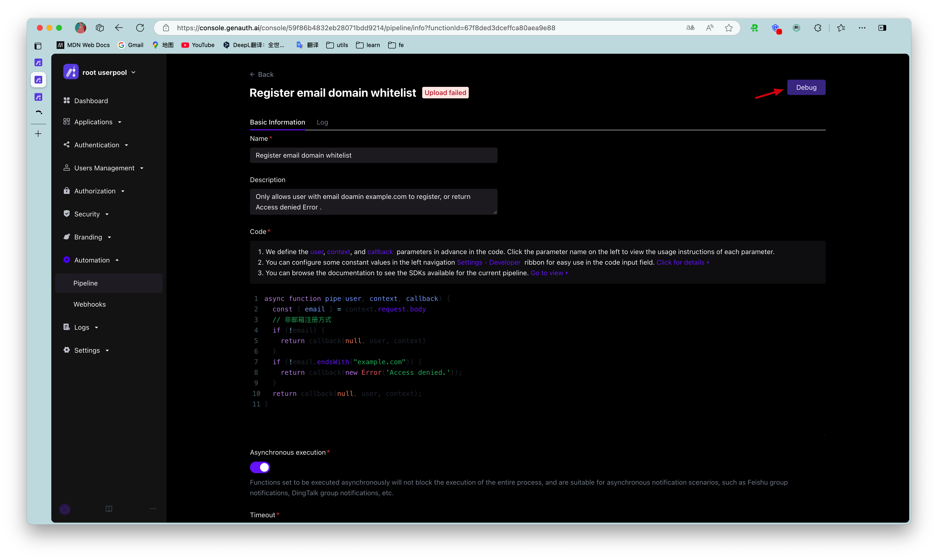Collapse the Automation section

pyautogui.click(x=92, y=260)
